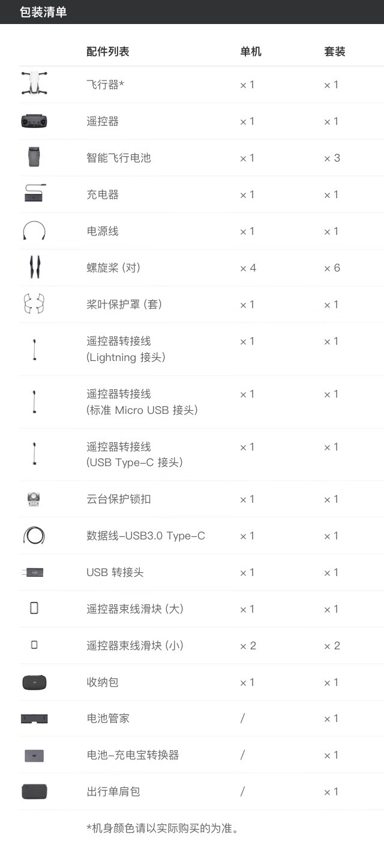Click the power cable (电源线) icon
Image resolution: width=384 pixels, height=868 pixels.
[x=34, y=231]
